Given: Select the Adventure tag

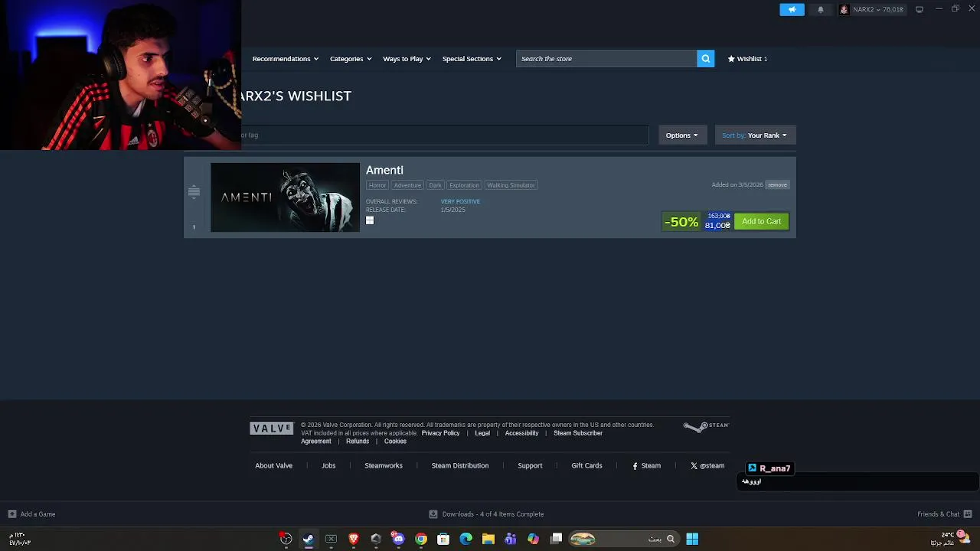Looking at the screenshot, I should pos(407,185).
